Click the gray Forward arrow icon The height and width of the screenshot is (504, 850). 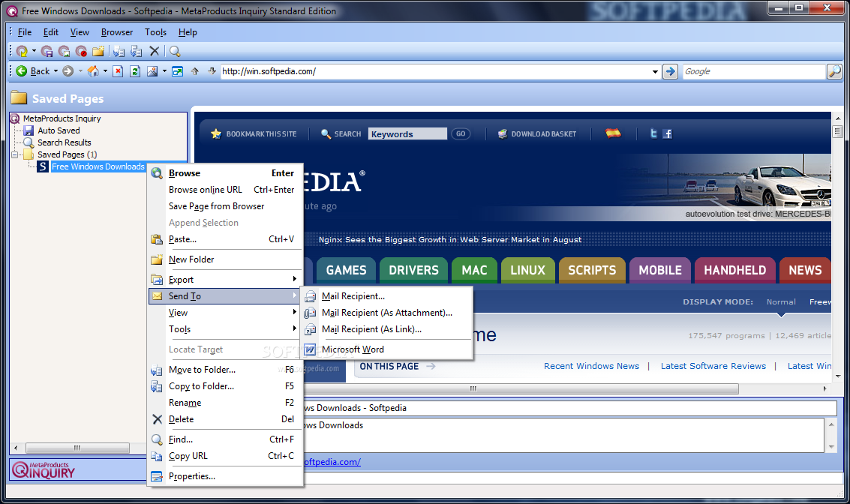(68, 71)
